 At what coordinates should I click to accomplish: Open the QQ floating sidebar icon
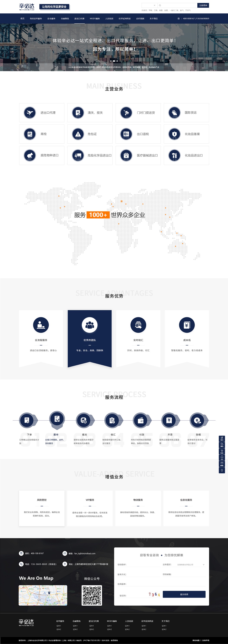pyautogui.click(x=222, y=457)
